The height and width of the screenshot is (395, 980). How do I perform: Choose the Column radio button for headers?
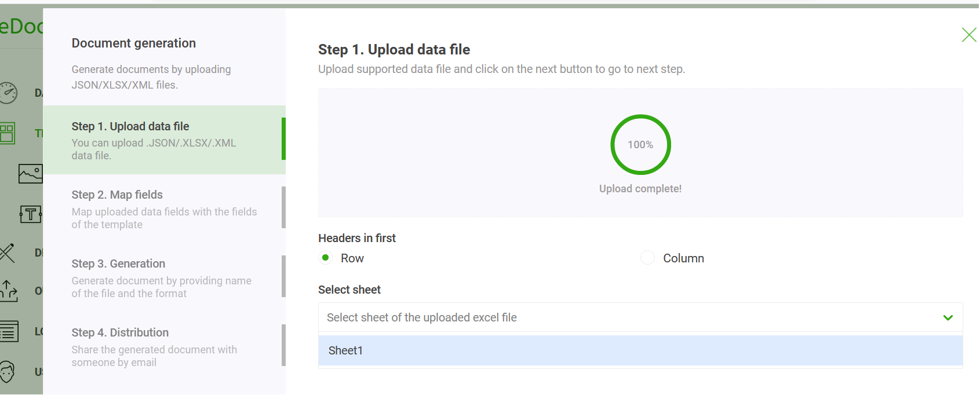[647, 258]
